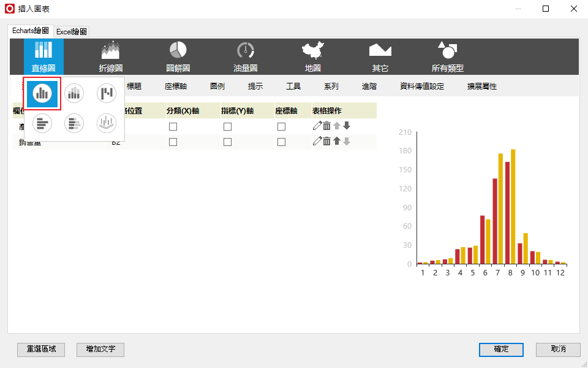588x368 pixels.
Task: Toggle 座標軸 checkbox in the 銷售量 row
Action: 281,142
